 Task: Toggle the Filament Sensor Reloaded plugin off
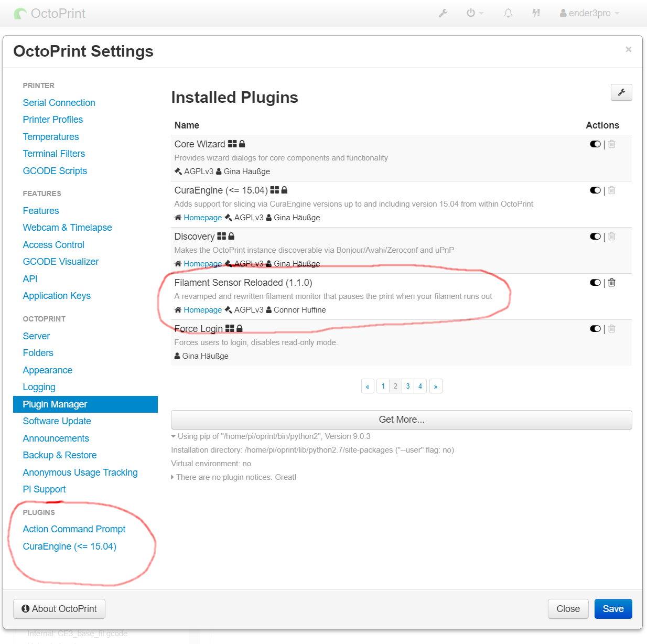click(595, 283)
